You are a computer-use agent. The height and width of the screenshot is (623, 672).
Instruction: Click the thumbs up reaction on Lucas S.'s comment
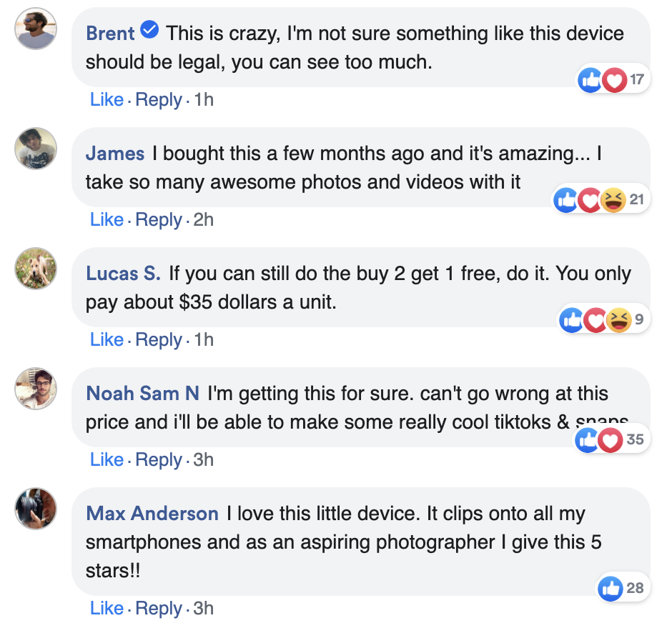(x=572, y=319)
